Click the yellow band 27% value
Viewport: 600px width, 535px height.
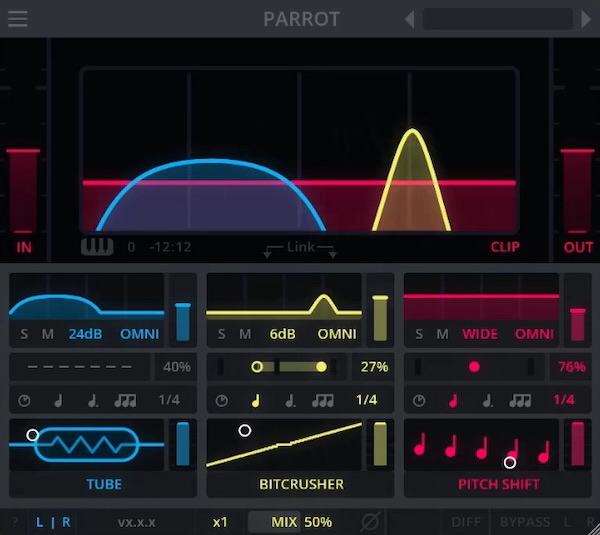coord(374,367)
